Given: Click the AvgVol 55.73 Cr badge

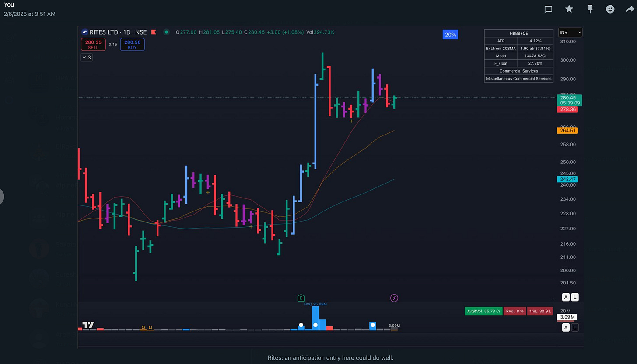Looking at the screenshot, I should tap(483, 311).
